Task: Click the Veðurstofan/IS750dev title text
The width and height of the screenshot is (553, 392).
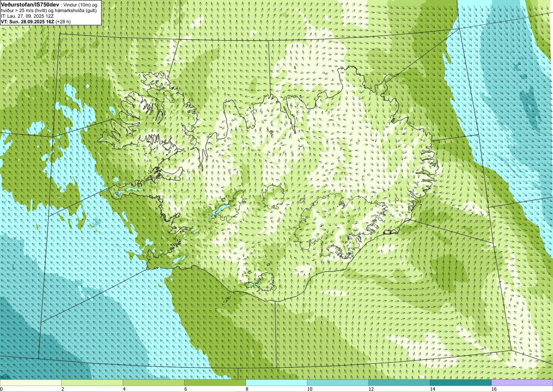Action: point(30,4)
